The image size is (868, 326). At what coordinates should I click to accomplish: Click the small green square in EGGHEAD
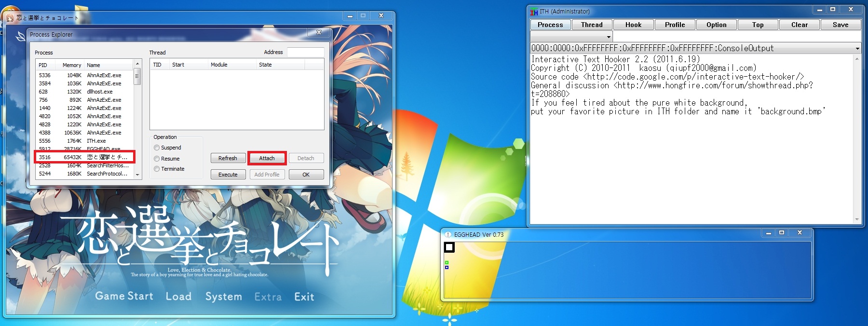[447, 263]
